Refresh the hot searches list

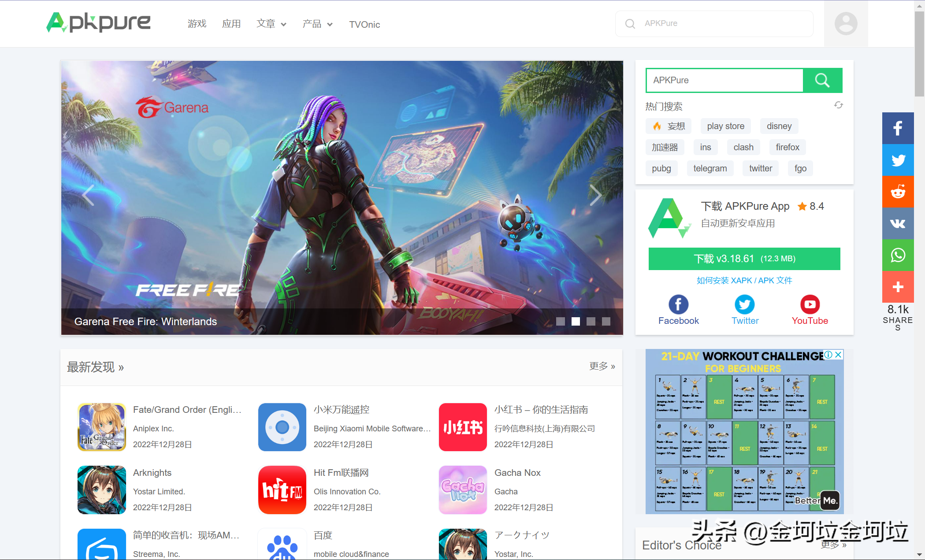(838, 105)
